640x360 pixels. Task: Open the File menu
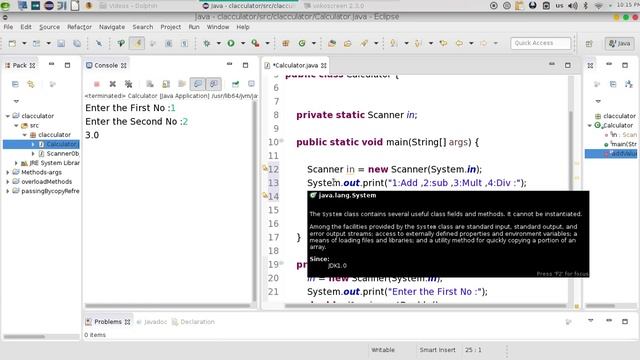pos(8,27)
